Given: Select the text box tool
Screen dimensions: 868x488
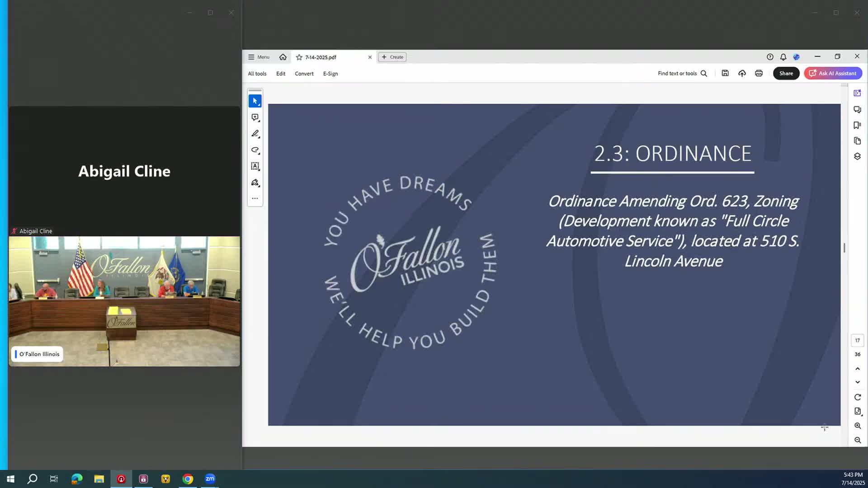Looking at the screenshot, I should 255,166.
